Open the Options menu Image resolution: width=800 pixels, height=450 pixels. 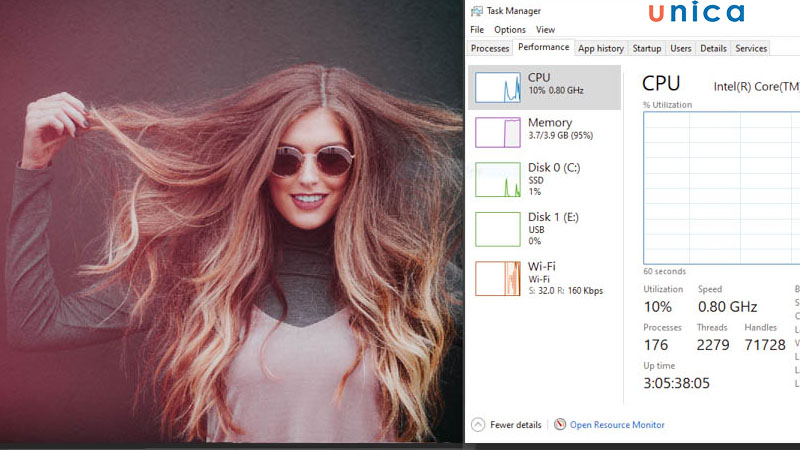tap(510, 30)
